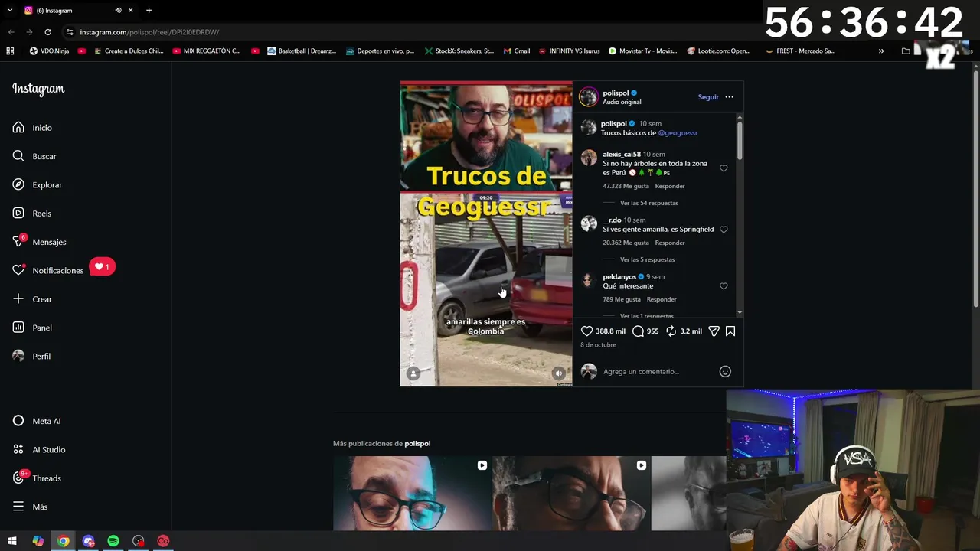Open @geoguessr mention link
This screenshot has width=980, height=551.
pyautogui.click(x=678, y=133)
